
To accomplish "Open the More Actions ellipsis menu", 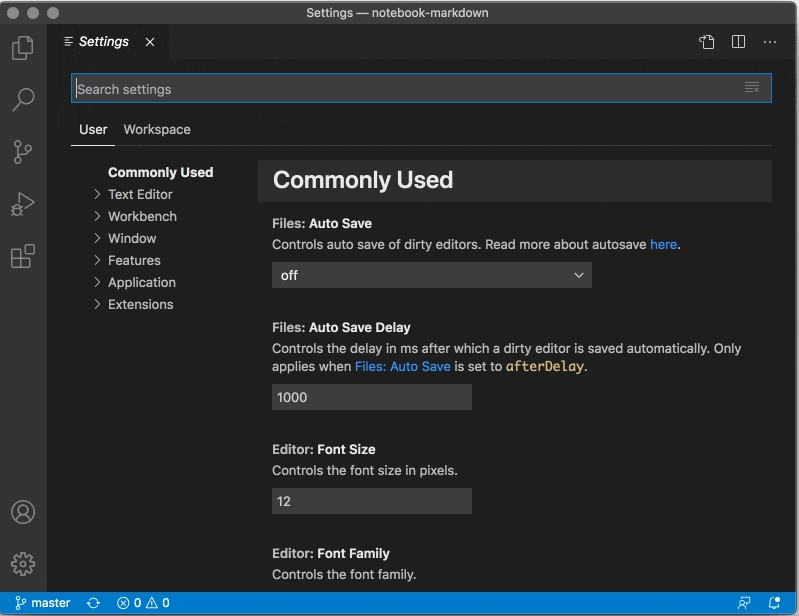I will point(770,42).
